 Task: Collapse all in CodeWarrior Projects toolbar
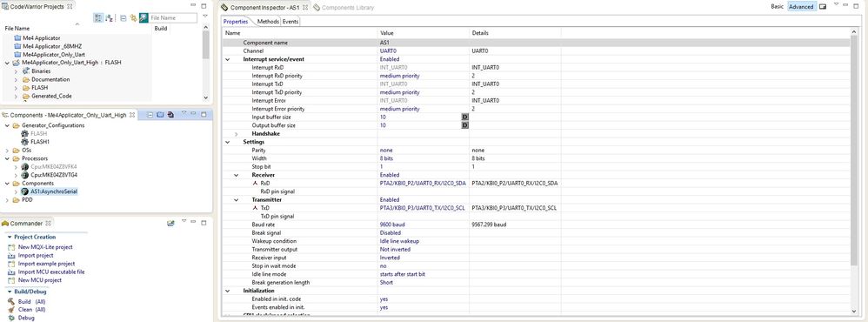coord(123,17)
